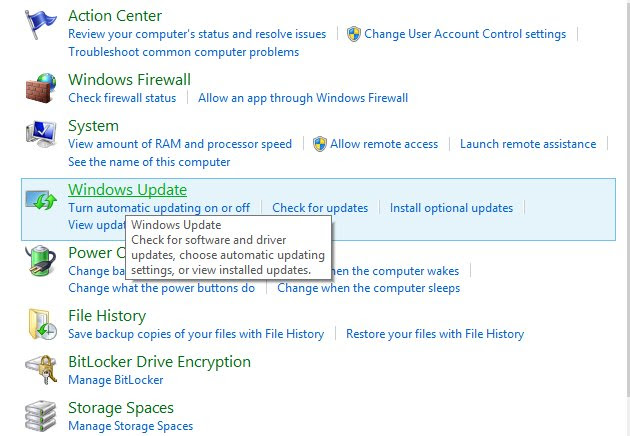Open Install optional updates
The height and width of the screenshot is (436, 630).
451,208
